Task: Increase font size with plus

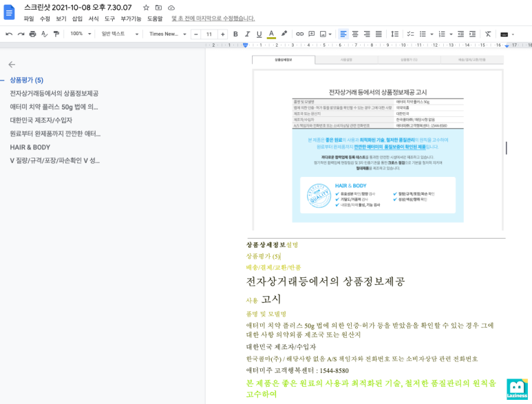Action: (x=222, y=34)
